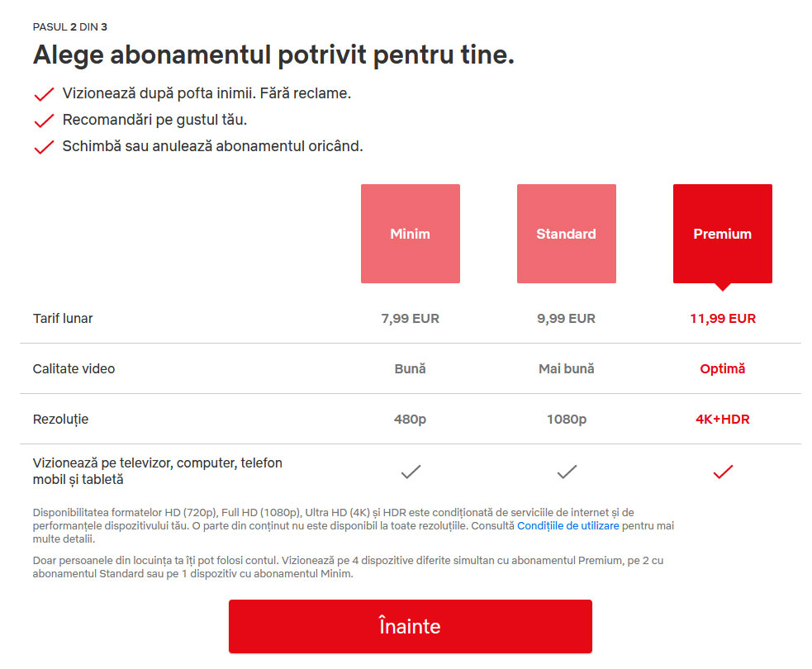Select the Premium subscription plan
The width and height of the screenshot is (812, 669).
click(x=723, y=234)
